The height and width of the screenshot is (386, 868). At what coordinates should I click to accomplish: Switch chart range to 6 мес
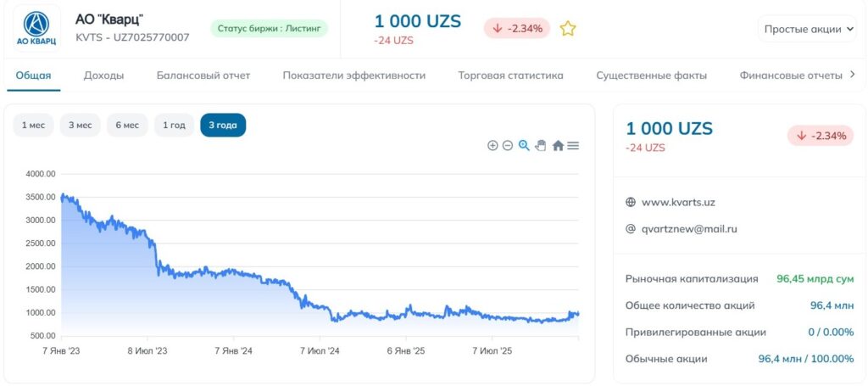(x=127, y=126)
